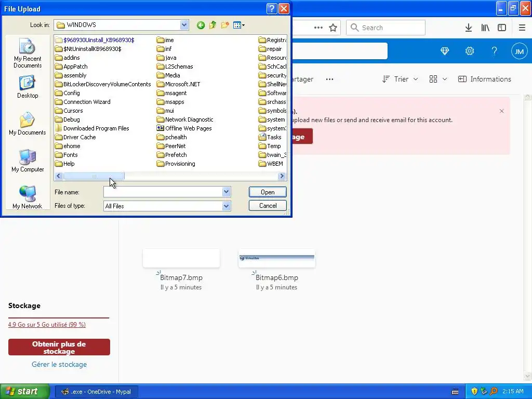Select the pchealth folder
Viewport: 532px width, 399px height.
click(171, 137)
